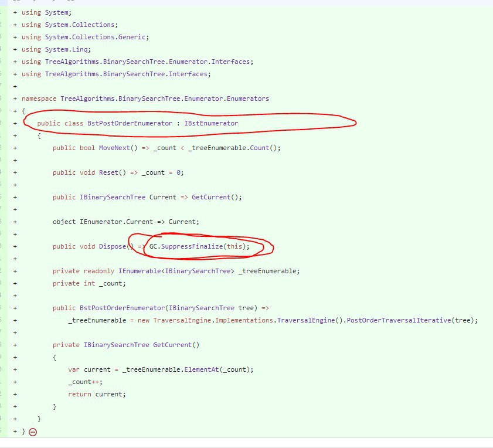Viewport: 493px width, 448px height.
Task: Click the namespace declaration line
Action: 145,99
